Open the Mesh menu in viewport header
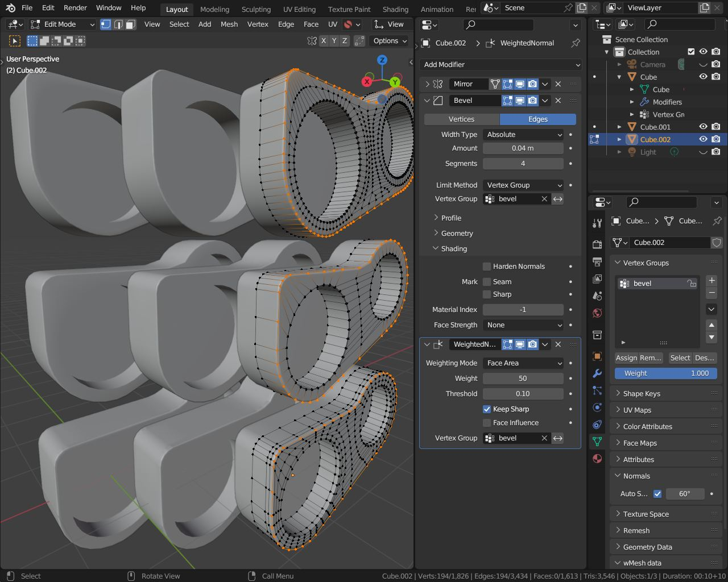This screenshot has width=728, height=582. (229, 24)
